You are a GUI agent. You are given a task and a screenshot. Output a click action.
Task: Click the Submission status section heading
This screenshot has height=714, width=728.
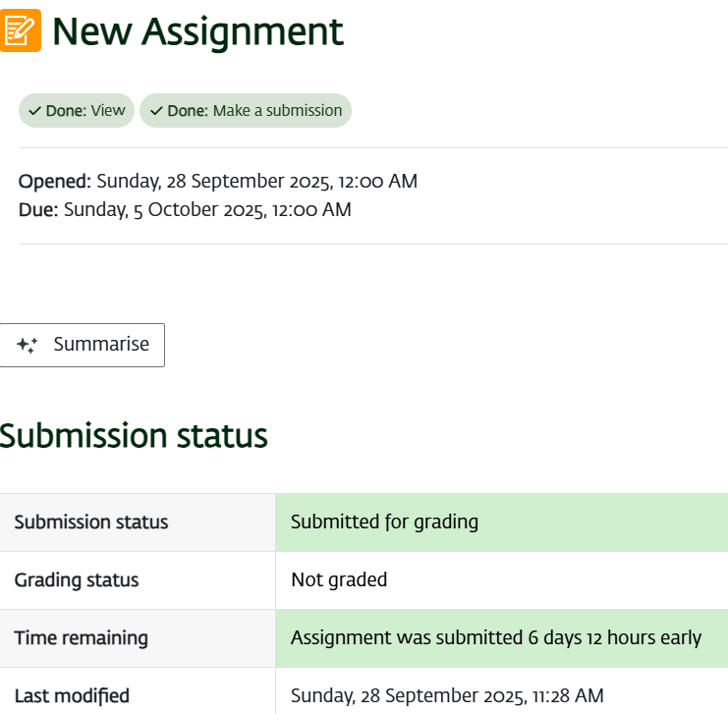coord(134,435)
